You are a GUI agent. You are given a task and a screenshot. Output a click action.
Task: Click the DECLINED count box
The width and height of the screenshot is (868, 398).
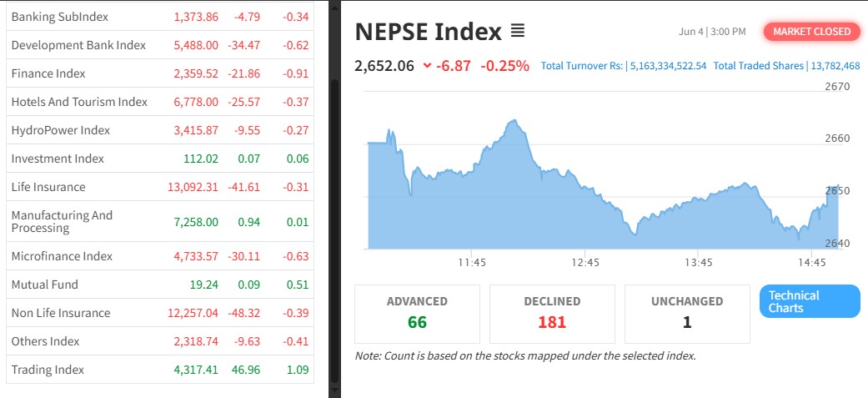coord(552,313)
